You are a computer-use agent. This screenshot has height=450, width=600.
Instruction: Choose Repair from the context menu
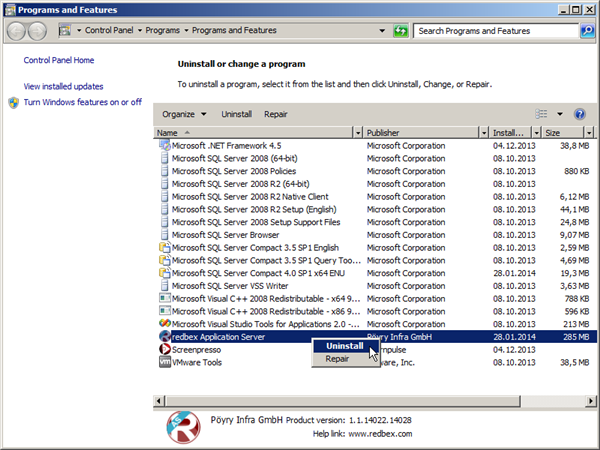click(338, 359)
